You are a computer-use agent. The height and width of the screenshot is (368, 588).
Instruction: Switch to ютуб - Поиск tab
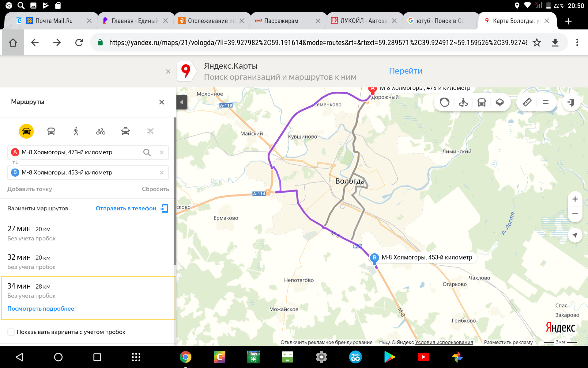pos(440,21)
